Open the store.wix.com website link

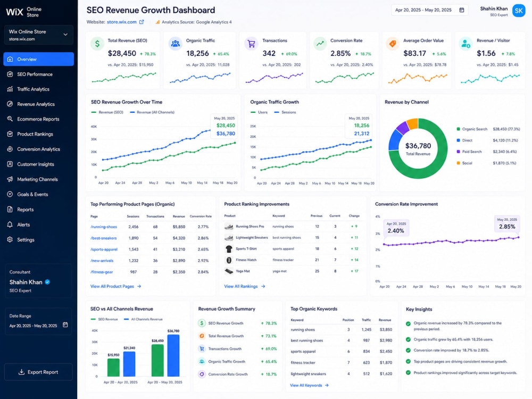[x=121, y=22]
